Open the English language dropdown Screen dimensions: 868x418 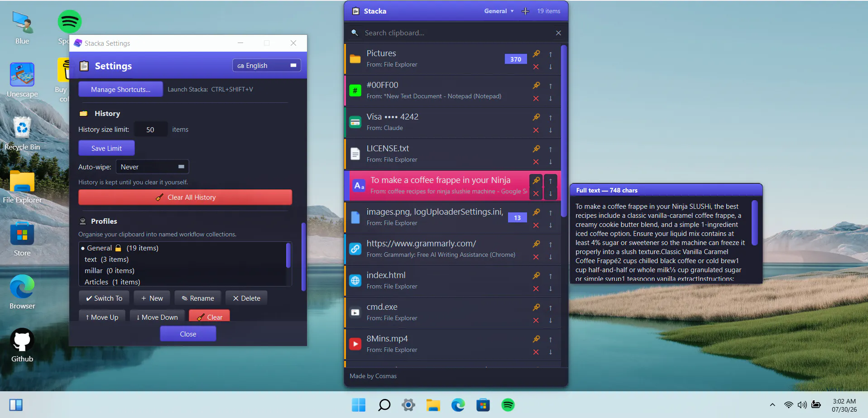(x=267, y=66)
